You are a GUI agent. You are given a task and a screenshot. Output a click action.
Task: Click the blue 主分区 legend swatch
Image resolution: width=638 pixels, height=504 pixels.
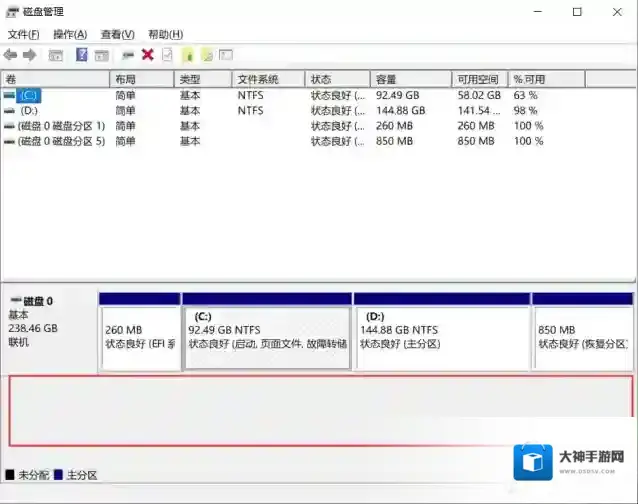coord(58,474)
